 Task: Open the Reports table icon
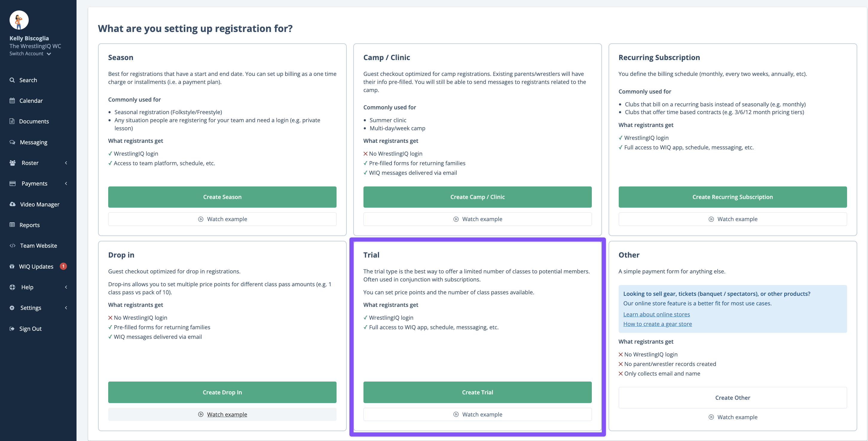pyautogui.click(x=12, y=225)
